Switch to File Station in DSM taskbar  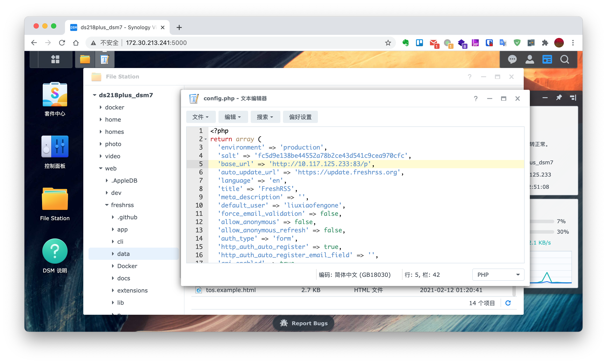[x=85, y=59]
